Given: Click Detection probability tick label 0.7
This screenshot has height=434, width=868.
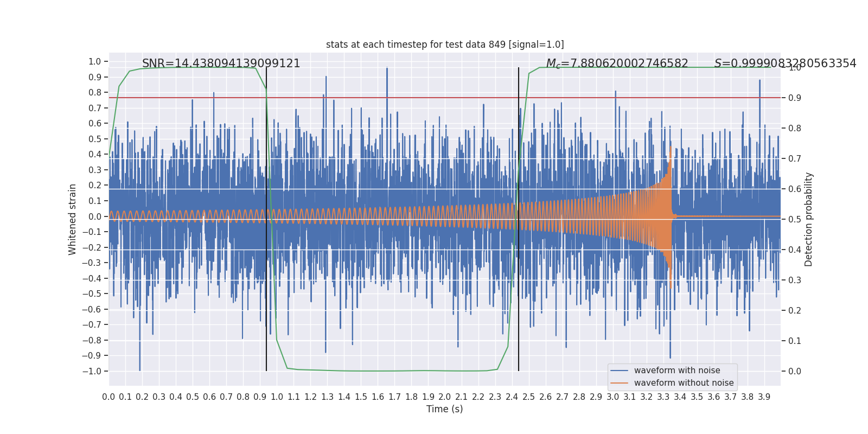Looking at the screenshot, I should click(x=795, y=159).
